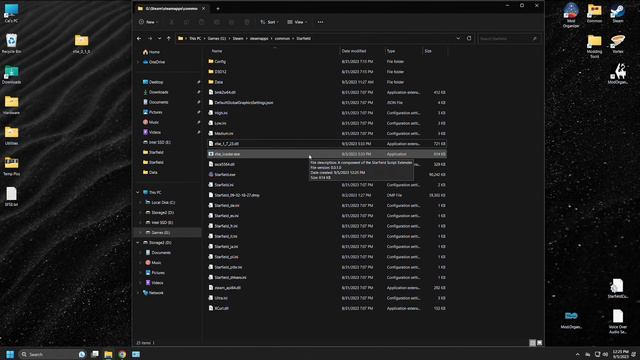Select the Hardware folder on desktop
640x360 pixels.
11,104
